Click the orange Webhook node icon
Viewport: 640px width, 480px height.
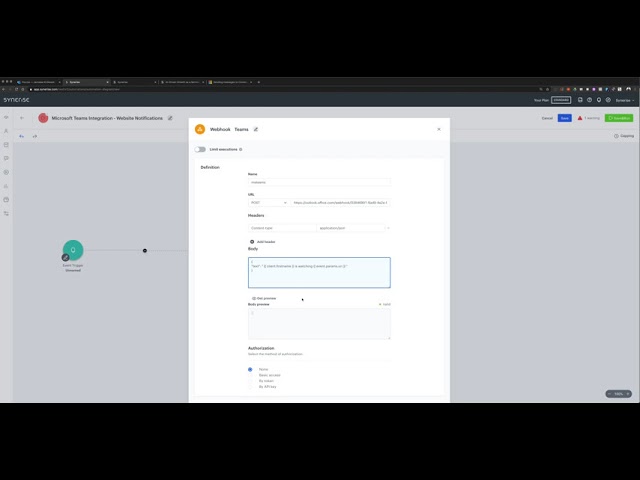click(200, 129)
